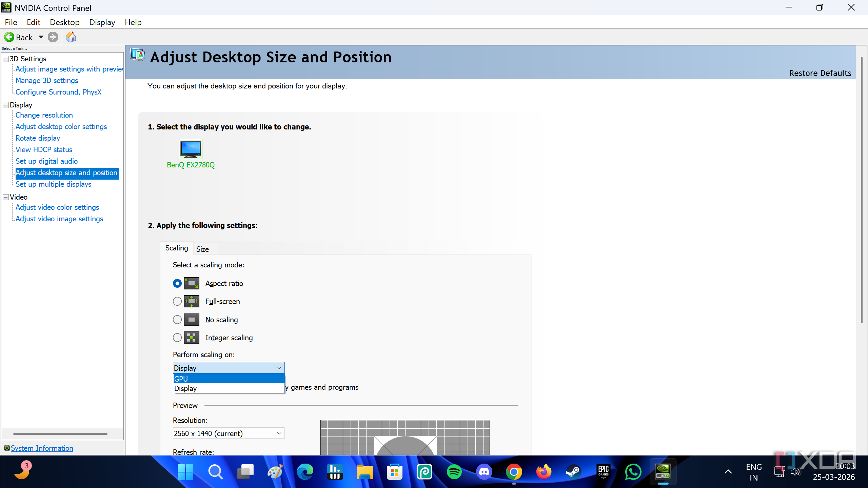Viewport: 868px width, 488px height.
Task: Click the Aspect ratio scaling mode icon
Action: (x=191, y=283)
